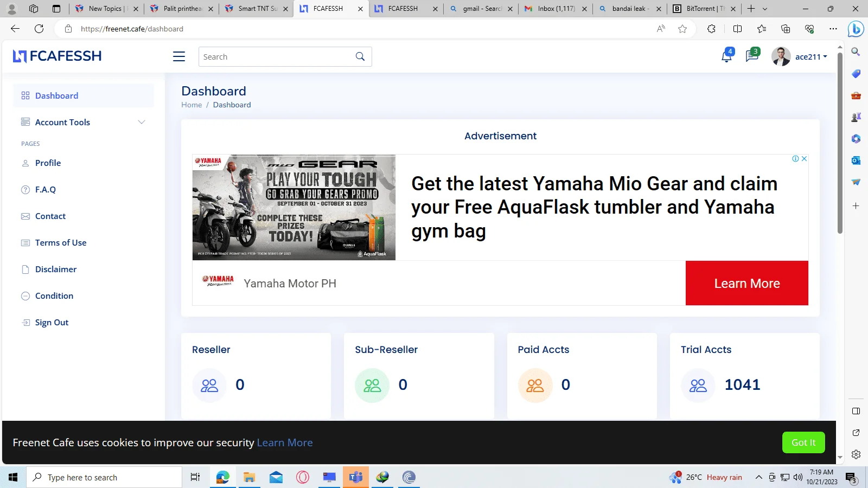This screenshot has height=488, width=868.
Task: Click the Read aloud icon in address bar
Action: click(661, 29)
